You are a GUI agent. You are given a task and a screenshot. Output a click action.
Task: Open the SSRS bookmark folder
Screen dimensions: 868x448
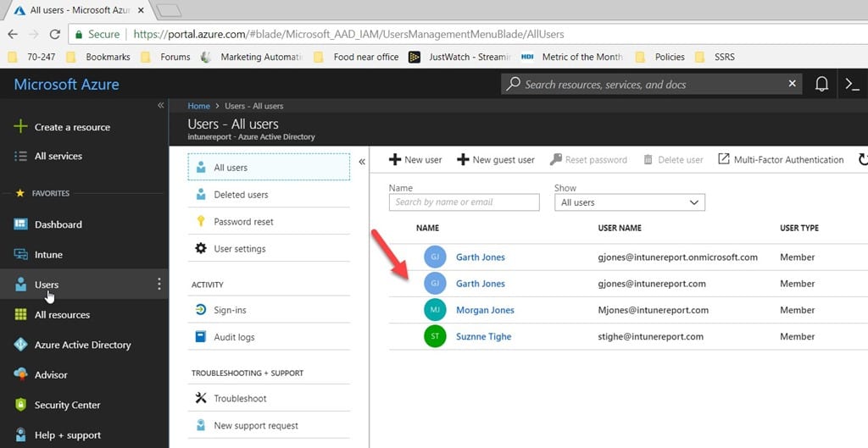[715, 57]
